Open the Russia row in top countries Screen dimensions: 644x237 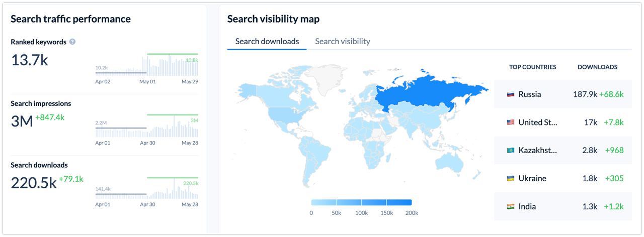[562, 94]
